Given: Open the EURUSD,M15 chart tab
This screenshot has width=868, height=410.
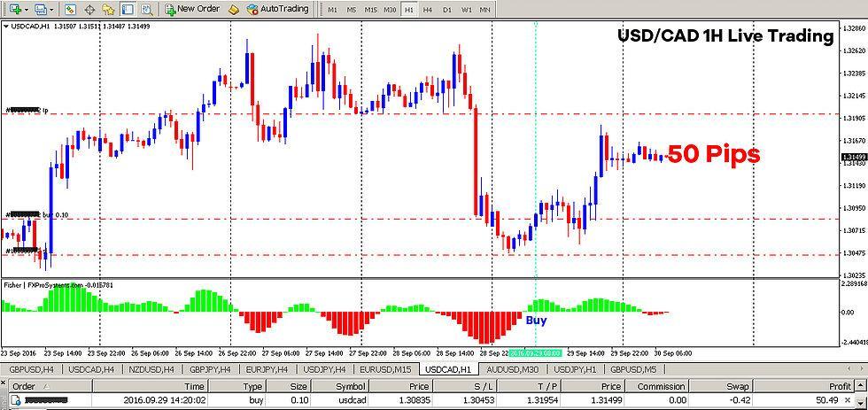Looking at the screenshot, I should tap(386, 368).
